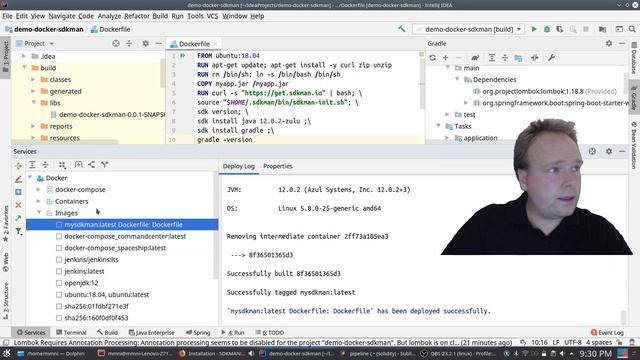Group services by icon in Services toolbar
Viewport: 640px width, 360px height.
tap(62, 164)
